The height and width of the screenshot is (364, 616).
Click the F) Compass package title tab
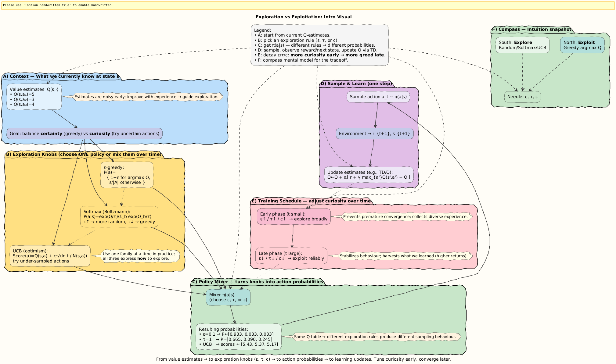[x=531, y=30]
